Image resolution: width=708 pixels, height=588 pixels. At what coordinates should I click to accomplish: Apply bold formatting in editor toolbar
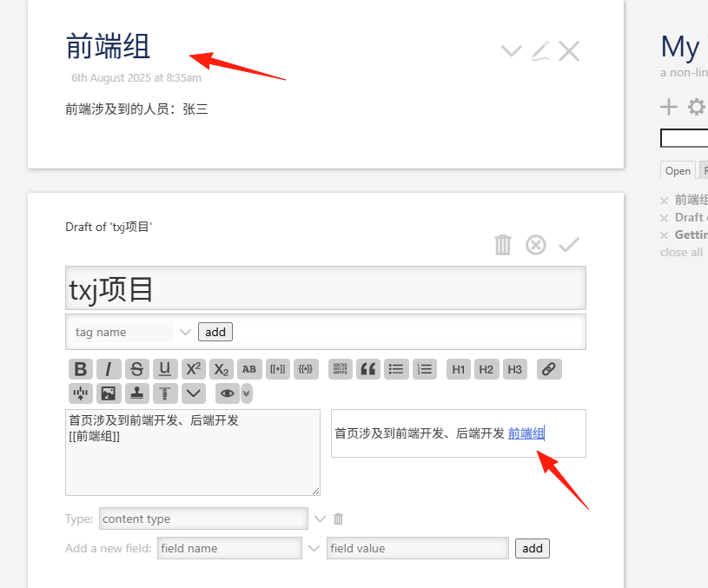[81, 369]
